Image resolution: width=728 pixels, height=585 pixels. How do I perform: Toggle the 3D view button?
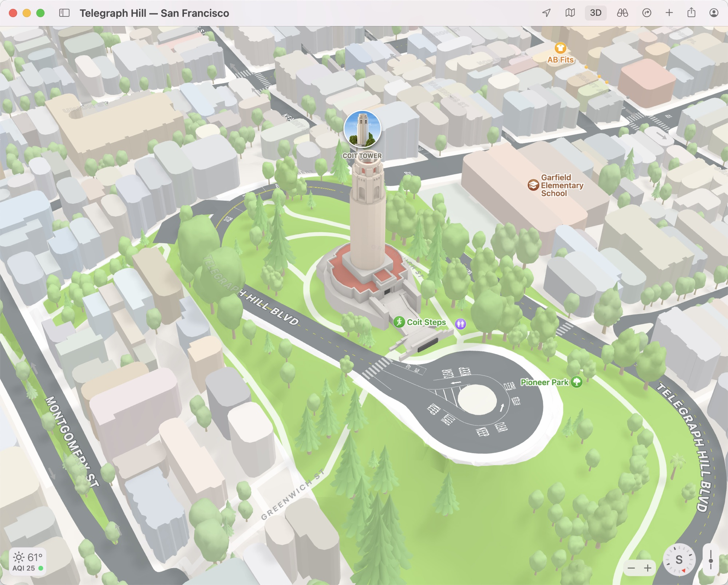596,13
